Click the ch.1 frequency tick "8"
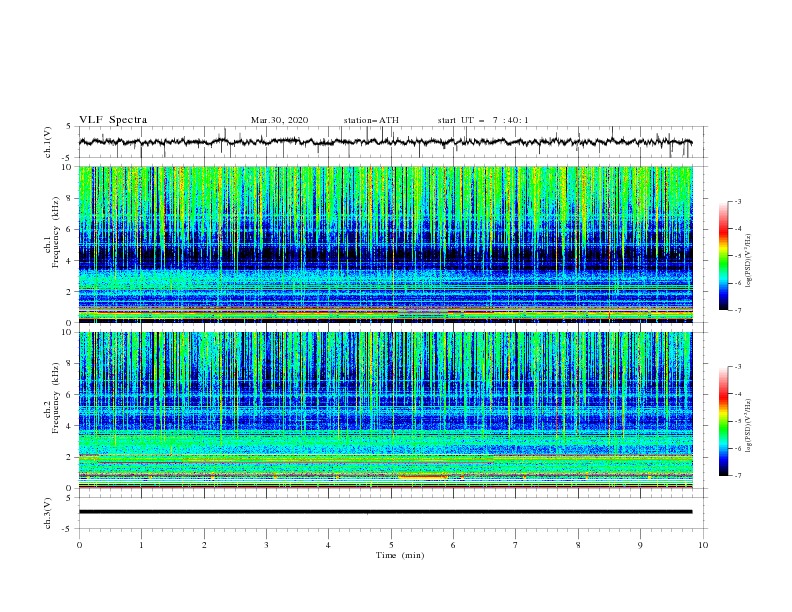 (69, 198)
